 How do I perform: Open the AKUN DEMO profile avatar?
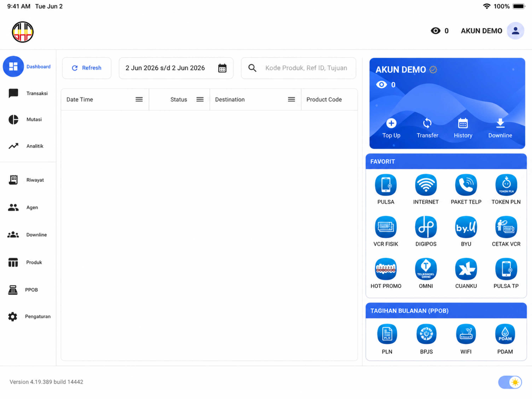tap(515, 31)
